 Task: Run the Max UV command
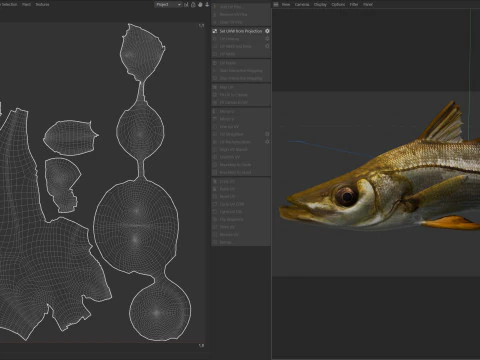coord(241,87)
